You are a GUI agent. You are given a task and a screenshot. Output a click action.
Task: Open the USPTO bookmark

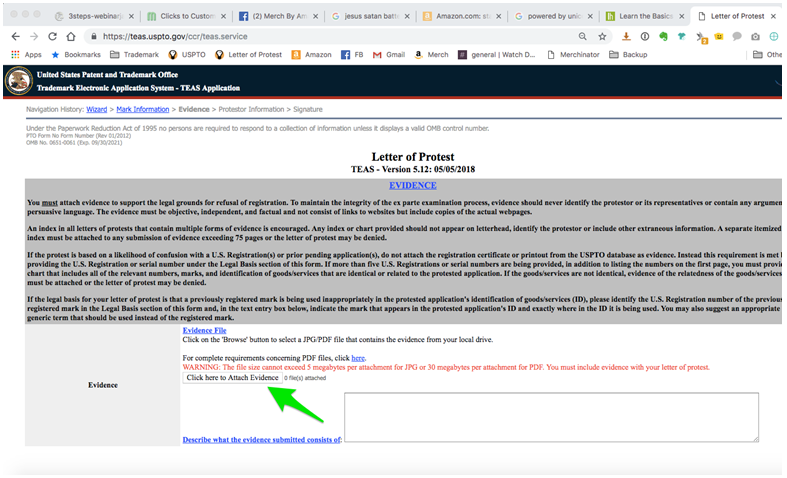coord(187,55)
